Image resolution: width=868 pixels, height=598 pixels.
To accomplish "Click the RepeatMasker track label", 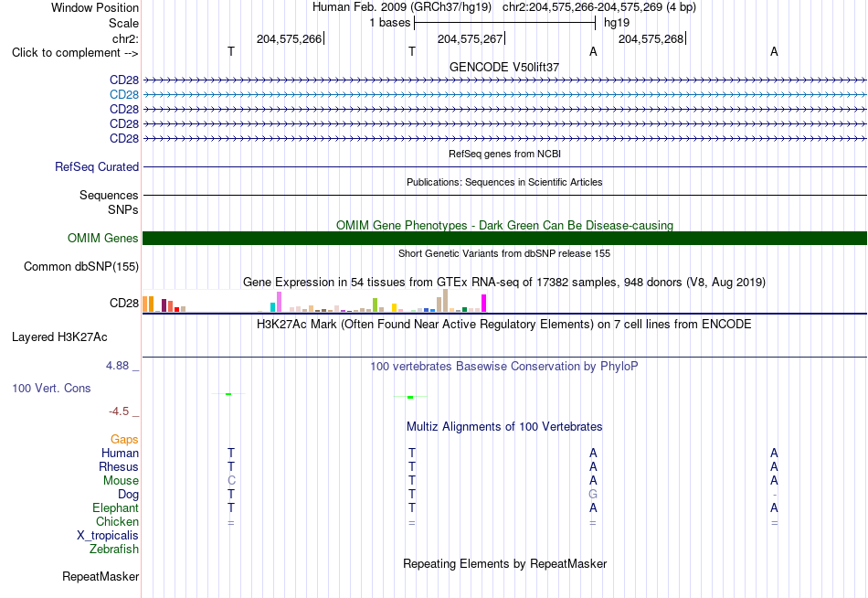I will (x=101, y=577).
